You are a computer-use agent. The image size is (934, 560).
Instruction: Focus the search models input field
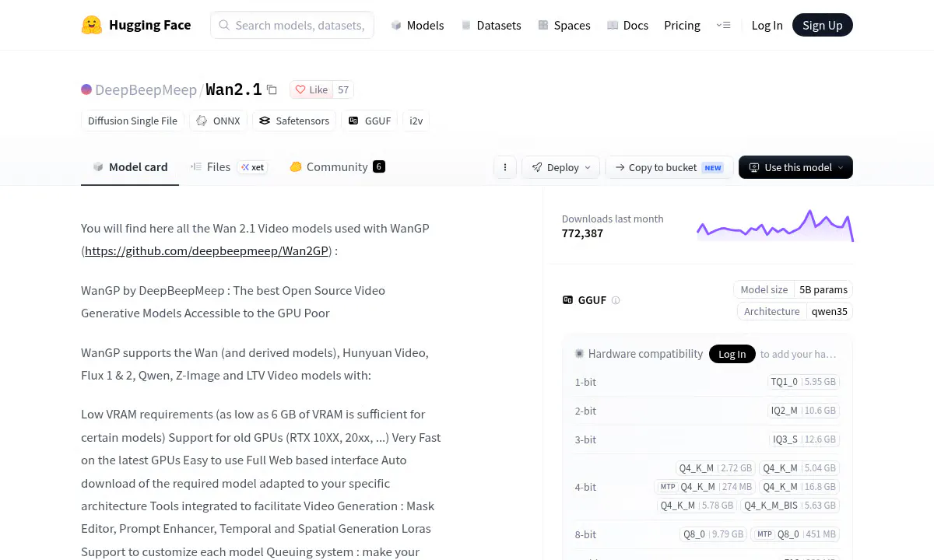point(292,25)
